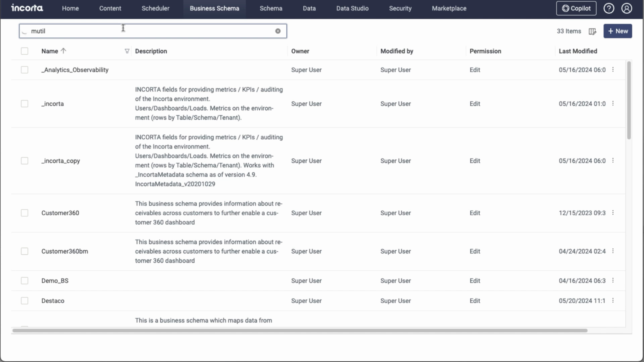Clear the search field text
The height and width of the screenshot is (362, 644).
278,31
